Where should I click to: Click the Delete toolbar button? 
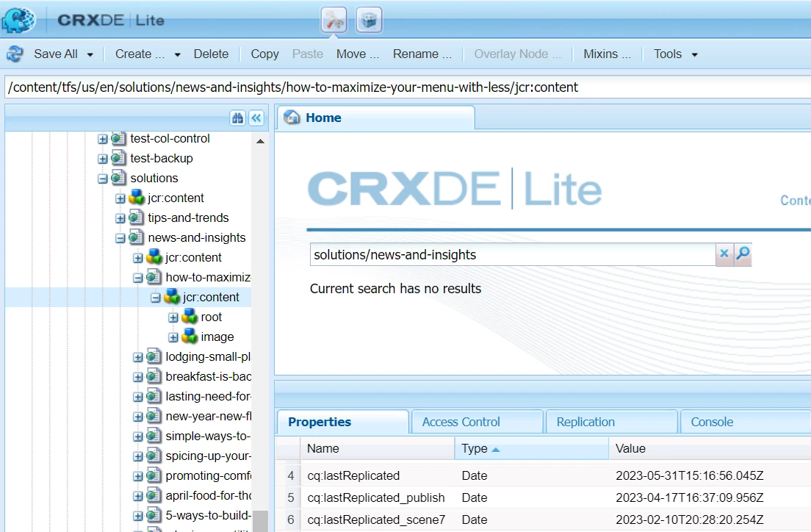pos(211,54)
